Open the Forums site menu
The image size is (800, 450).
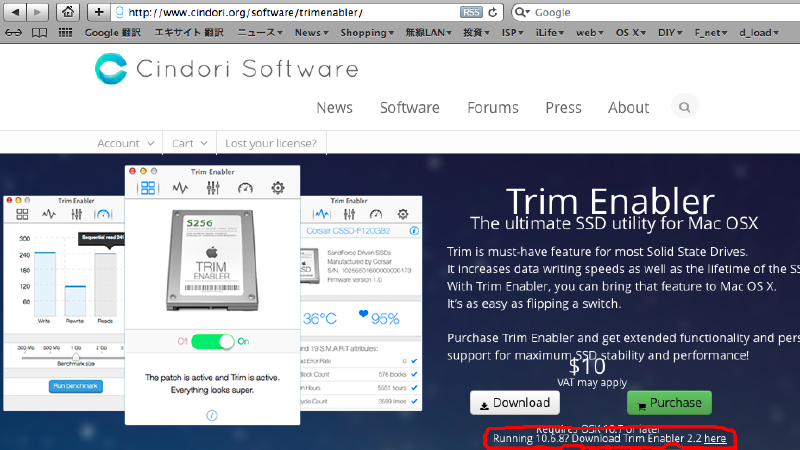coord(493,108)
